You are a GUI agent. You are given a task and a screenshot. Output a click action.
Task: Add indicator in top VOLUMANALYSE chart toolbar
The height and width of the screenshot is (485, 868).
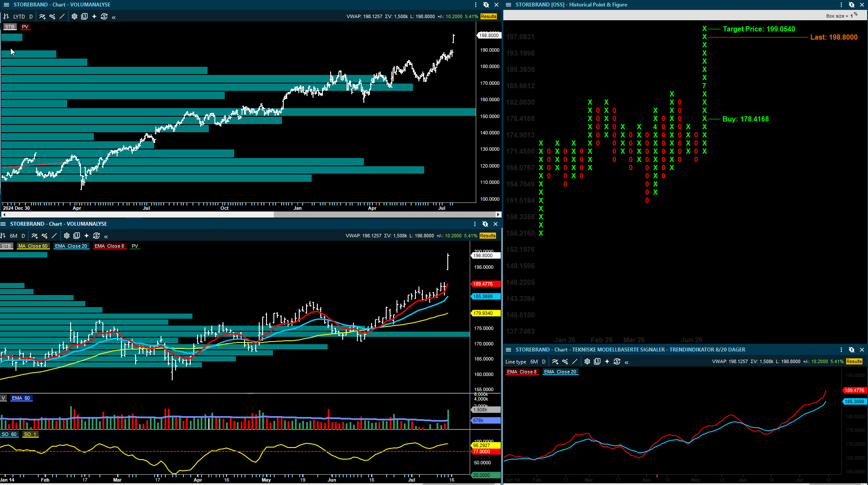[x=42, y=16]
